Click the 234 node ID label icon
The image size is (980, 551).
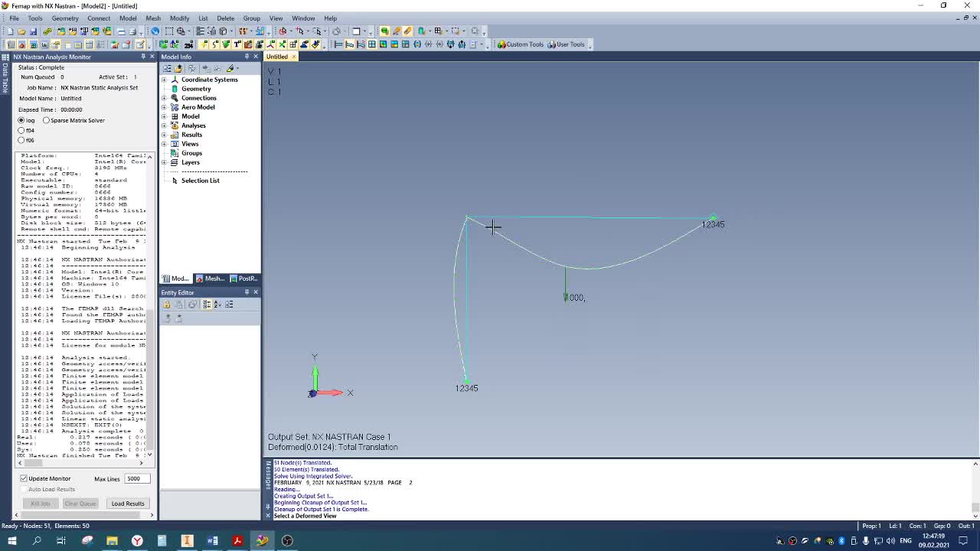pyautogui.click(x=188, y=44)
